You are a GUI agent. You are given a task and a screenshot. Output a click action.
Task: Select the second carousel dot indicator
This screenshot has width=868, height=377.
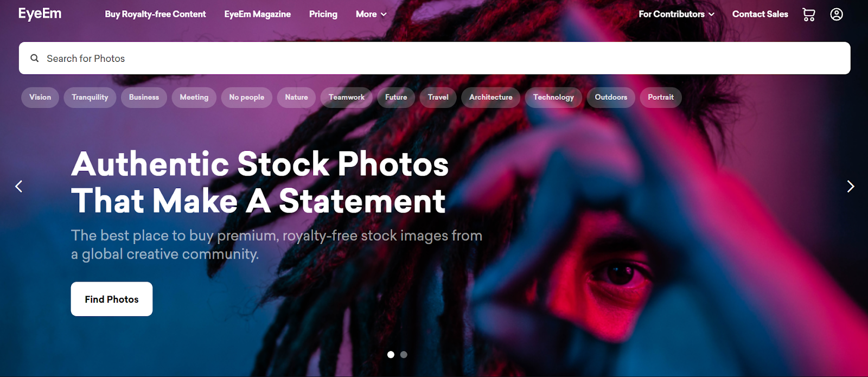[404, 355]
